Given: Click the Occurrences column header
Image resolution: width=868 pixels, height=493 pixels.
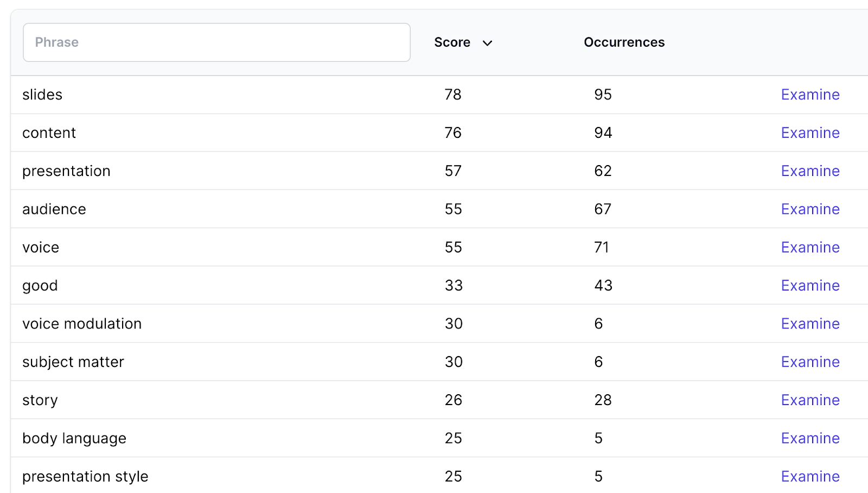Looking at the screenshot, I should (624, 42).
